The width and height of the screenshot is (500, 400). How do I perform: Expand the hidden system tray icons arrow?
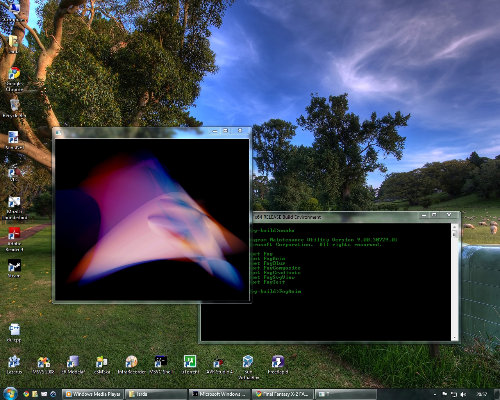(435, 394)
